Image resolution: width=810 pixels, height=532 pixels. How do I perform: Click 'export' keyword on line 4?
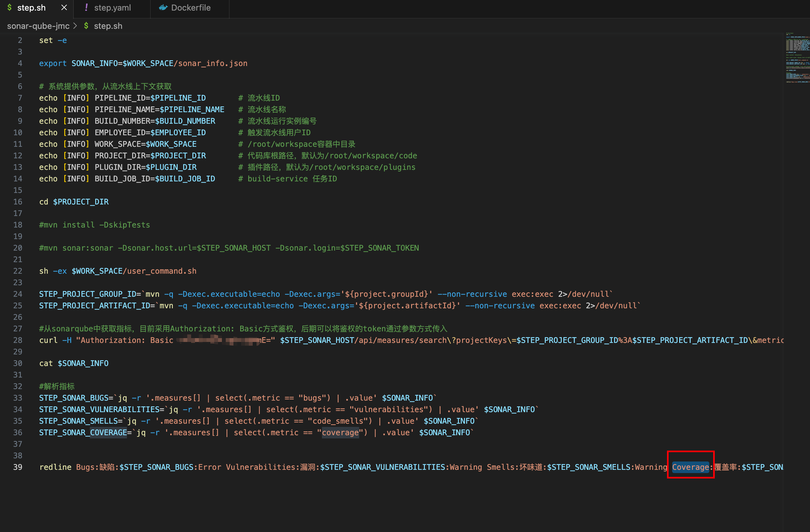pyautogui.click(x=53, y=63)
